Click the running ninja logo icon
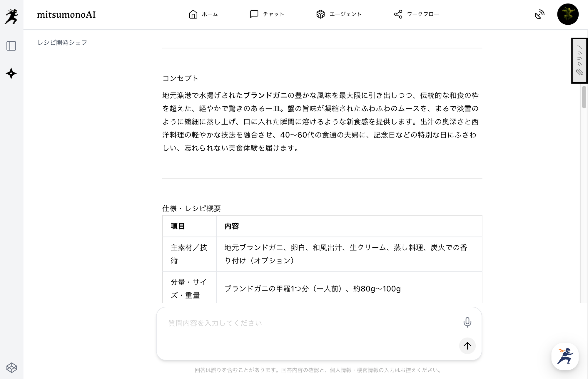Screen dimensions: 588x379 11,16
